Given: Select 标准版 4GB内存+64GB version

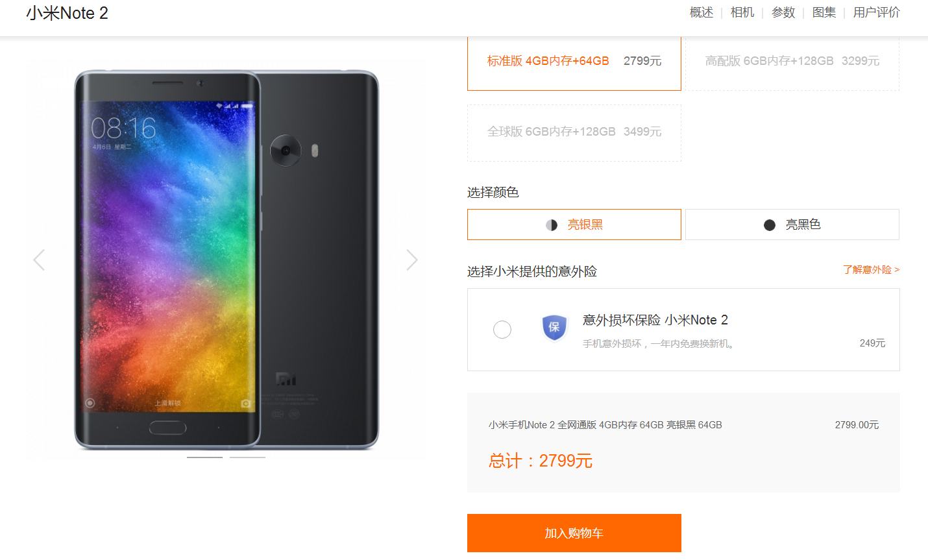Looking at the screenshot, I should (x=574, y=61).
